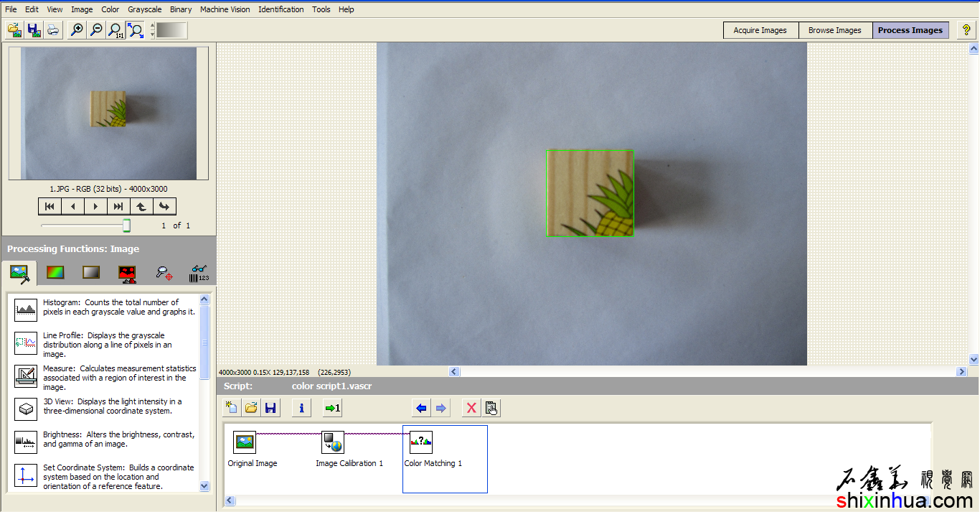Open the Grayscale menu
Screen dimensions: 980x512
(x=145, y=9)
